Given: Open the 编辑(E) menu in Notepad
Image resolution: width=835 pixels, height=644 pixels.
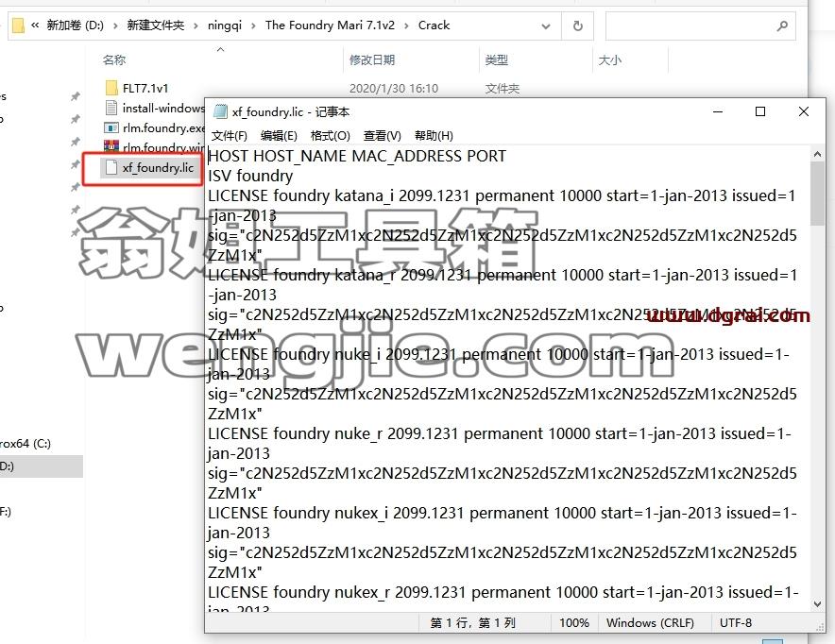Looking at the screenshot, I should 279,136.
